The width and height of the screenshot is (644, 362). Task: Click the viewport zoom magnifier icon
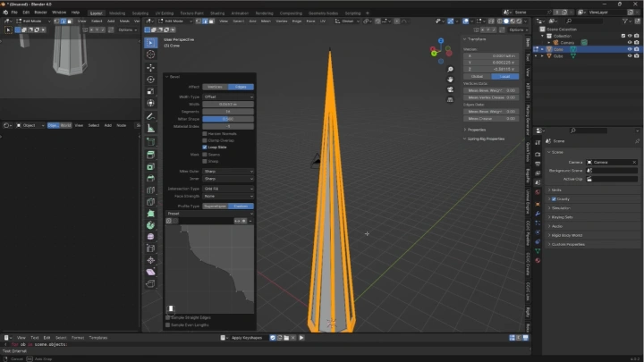450,70
